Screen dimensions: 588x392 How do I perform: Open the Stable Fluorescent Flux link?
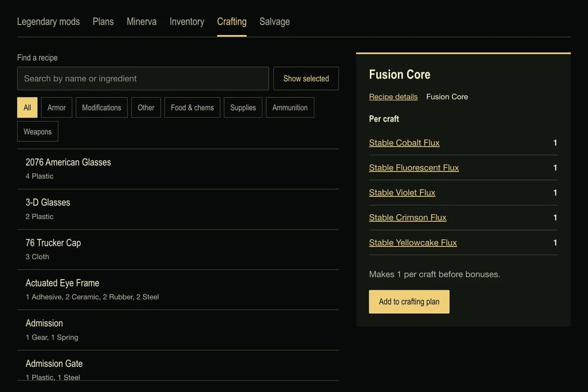[x=413, y=168]
